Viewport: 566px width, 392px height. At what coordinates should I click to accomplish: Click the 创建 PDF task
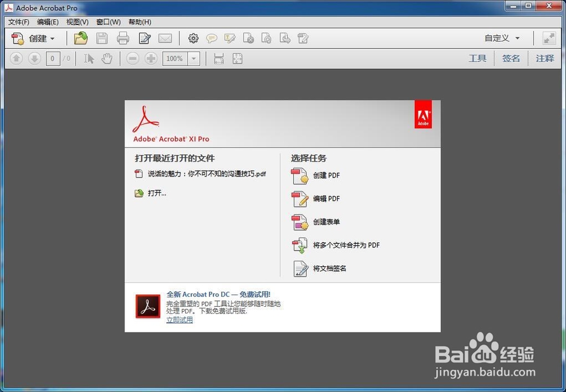tap(316, 175)
